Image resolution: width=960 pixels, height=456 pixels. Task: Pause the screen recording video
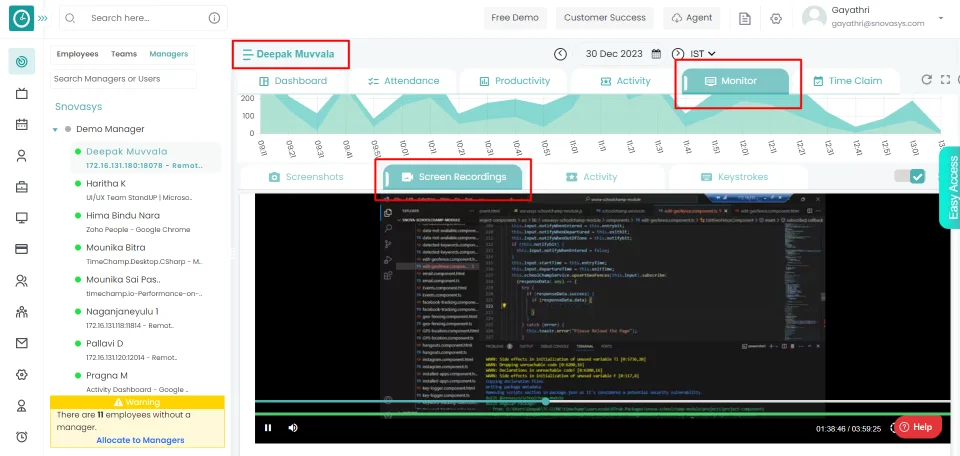pyautogui.click(x=268, y=428)
